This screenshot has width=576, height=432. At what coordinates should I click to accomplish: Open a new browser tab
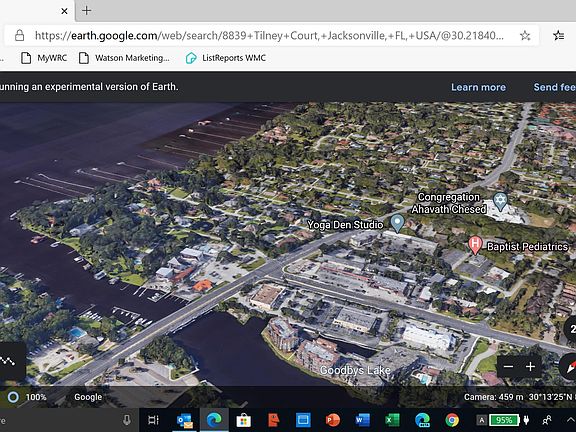(87, 11)
